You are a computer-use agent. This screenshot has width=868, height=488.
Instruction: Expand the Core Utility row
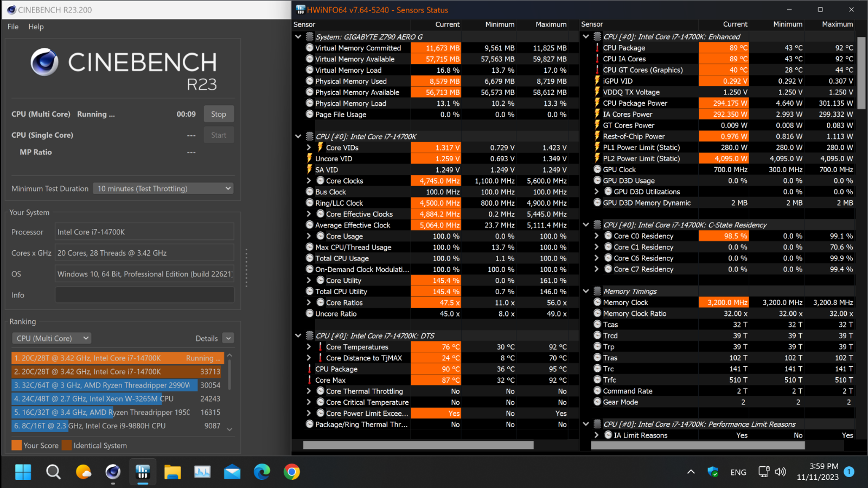click(x=309, y=280)
